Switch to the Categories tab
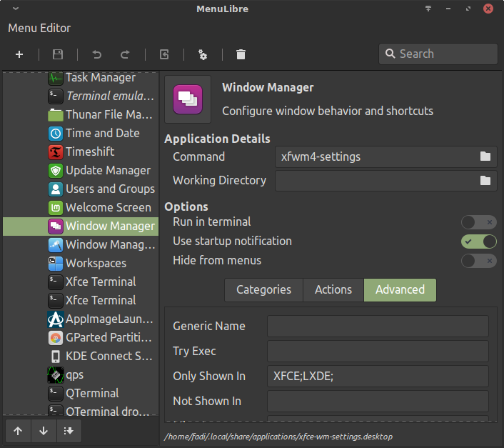The height and width of the screenshot is (448, 504). pyautogui.click(x=263, y=290)
